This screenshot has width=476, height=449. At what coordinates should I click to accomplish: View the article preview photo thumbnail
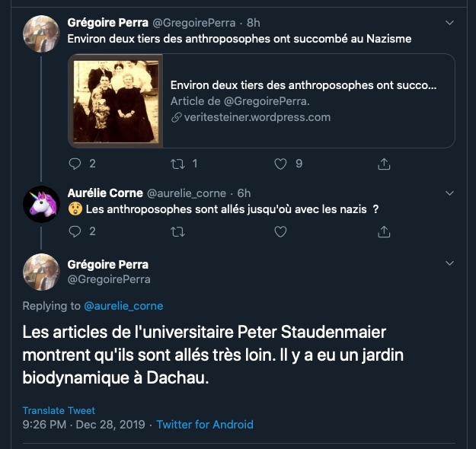[117, 101]
